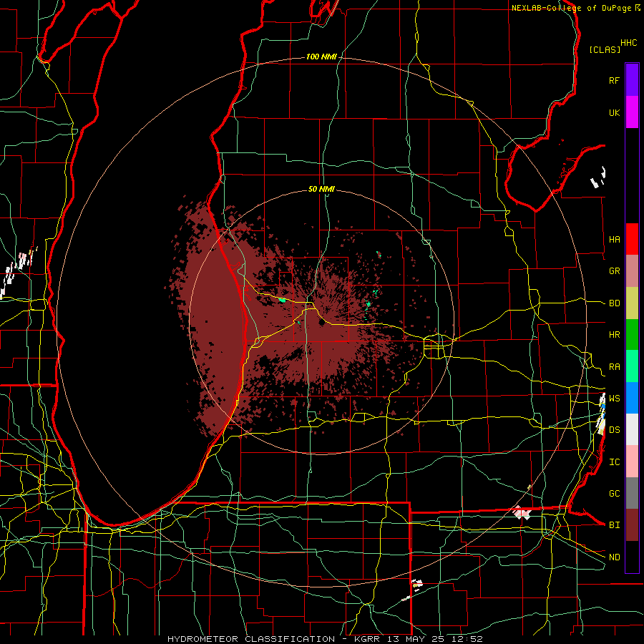Click the BI brown legend swatch
The width and height of the screenshot is (644, 644).
tap(632, 525)
